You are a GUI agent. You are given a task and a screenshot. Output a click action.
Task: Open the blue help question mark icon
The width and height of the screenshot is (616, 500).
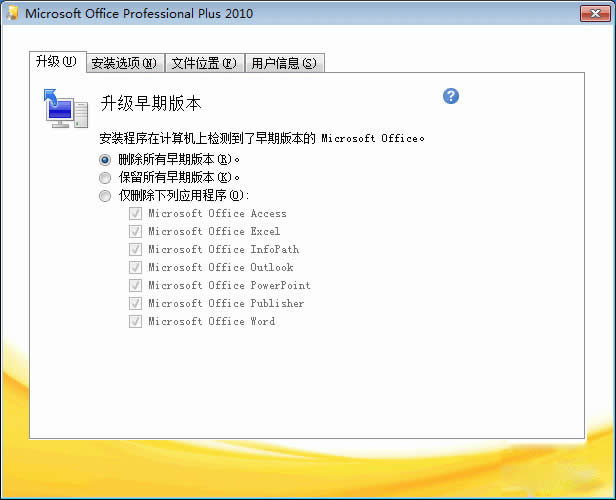coord(451,96)
